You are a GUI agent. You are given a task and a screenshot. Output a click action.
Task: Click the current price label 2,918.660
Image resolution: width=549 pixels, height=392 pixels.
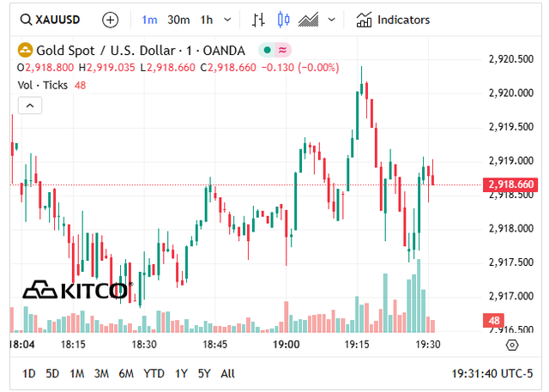pos(510,184)
